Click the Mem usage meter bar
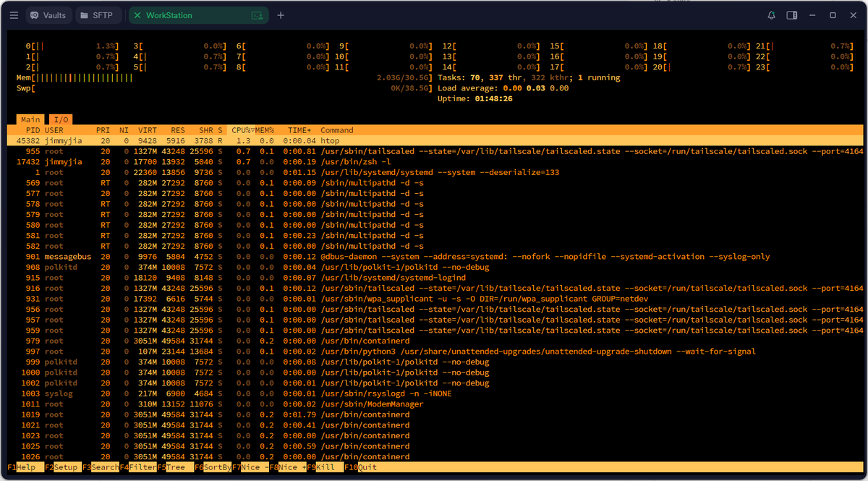Image resolution: width=868 pixels, height=481 pixels. [224, 77]
